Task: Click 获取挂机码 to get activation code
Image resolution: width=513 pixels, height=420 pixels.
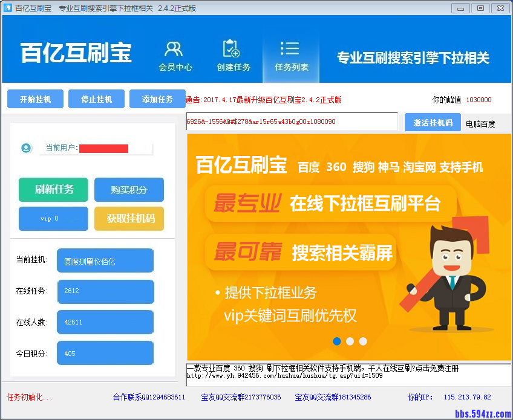Action: [129, 219]
